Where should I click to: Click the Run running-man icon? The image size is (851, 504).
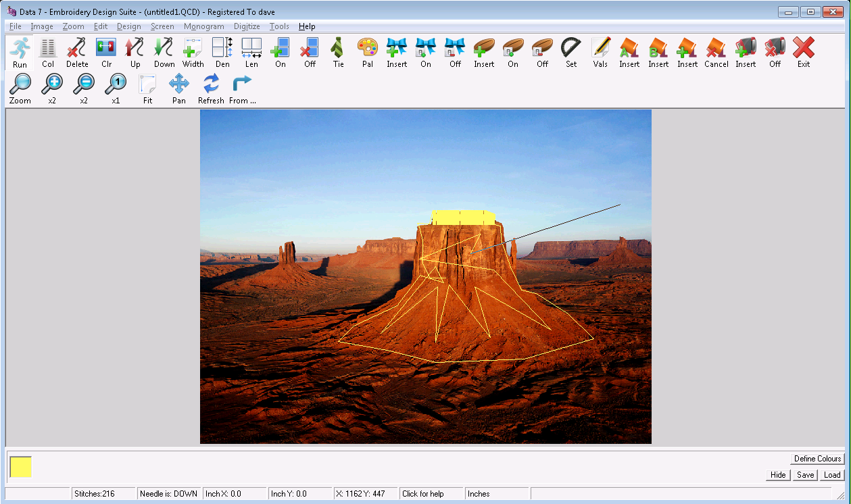20,48
